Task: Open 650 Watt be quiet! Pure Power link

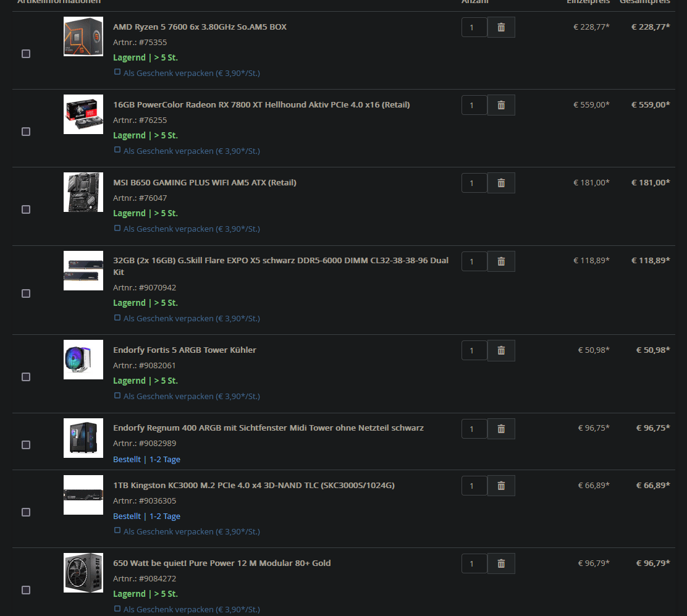Action: click(x=222, y=563)
